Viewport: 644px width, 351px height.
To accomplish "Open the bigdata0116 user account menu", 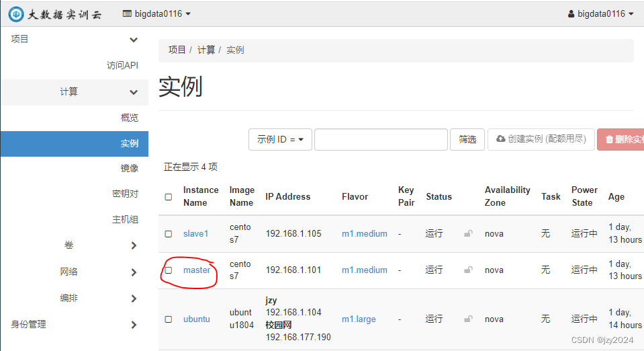I will click(600, 14).
